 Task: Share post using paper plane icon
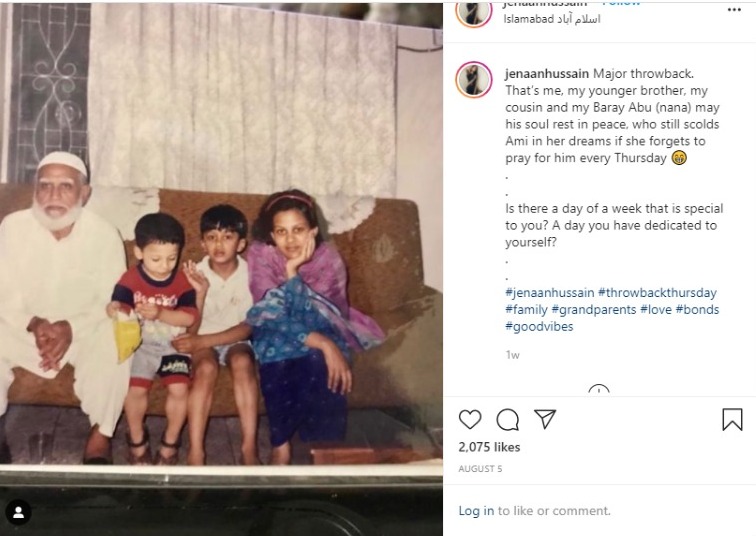(545, 419)
